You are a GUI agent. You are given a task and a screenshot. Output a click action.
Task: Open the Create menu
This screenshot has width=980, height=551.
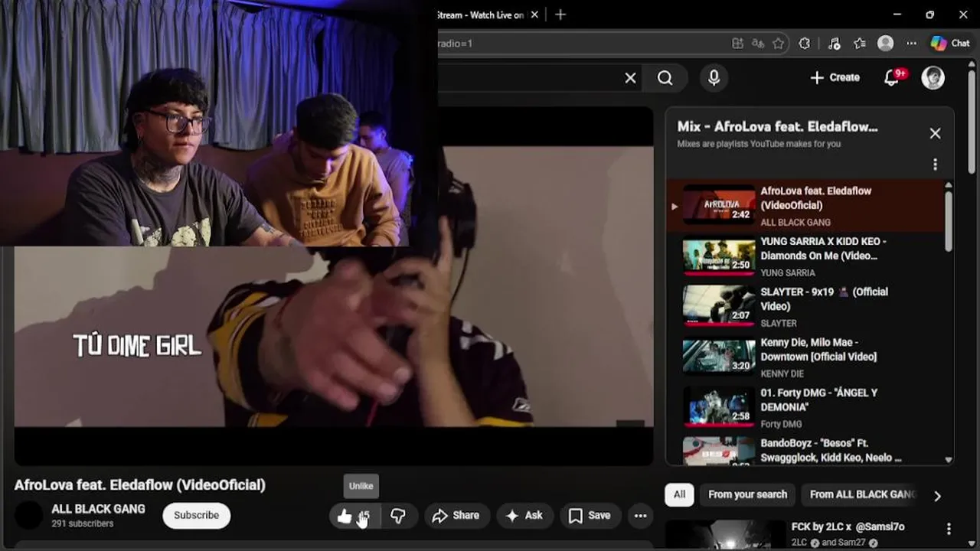coord(835,77)
